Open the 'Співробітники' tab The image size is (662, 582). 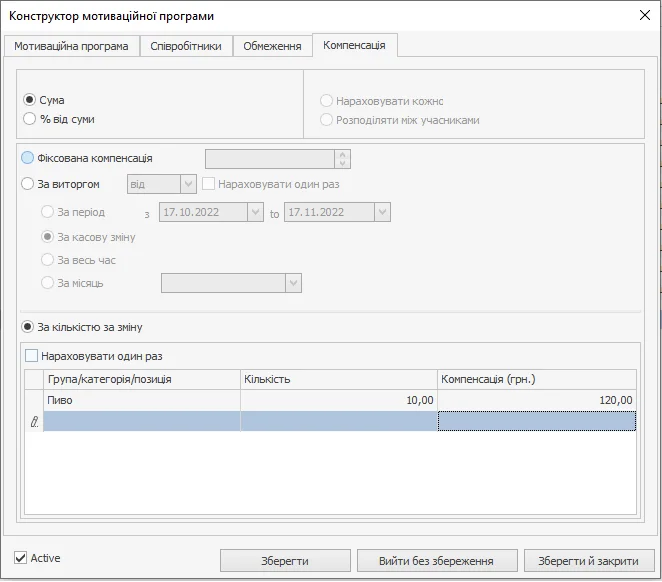(186, 46)
